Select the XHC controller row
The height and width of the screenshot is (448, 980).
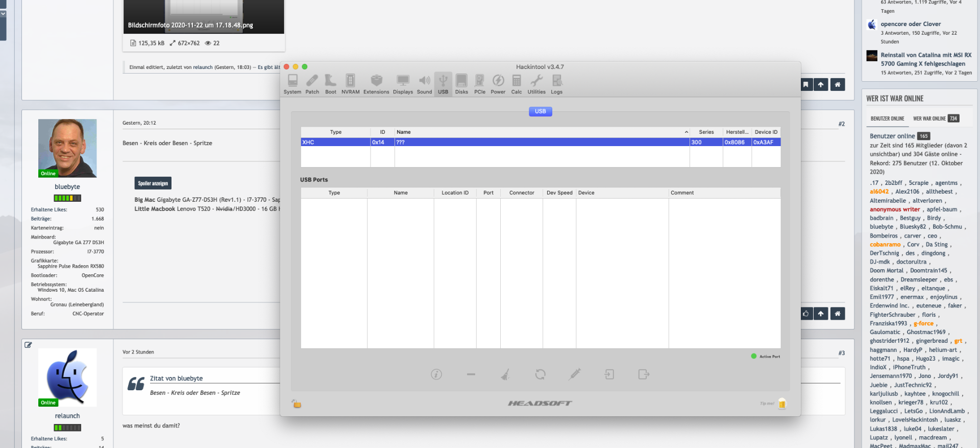coord(541,143)
